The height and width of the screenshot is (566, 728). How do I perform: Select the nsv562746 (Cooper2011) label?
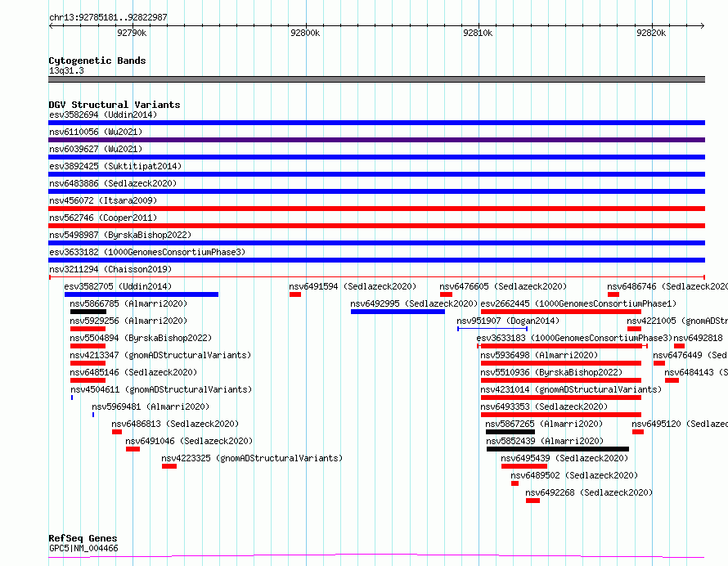pos(103,218)
